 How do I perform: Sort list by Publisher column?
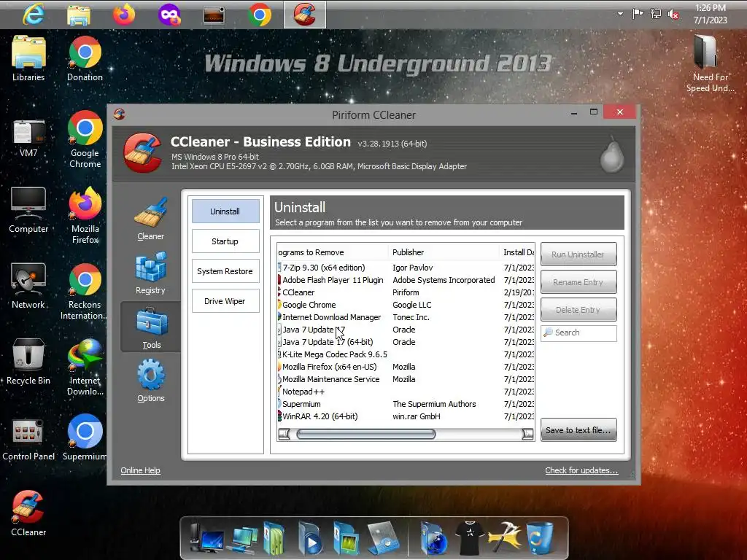(x=444, y=252)
